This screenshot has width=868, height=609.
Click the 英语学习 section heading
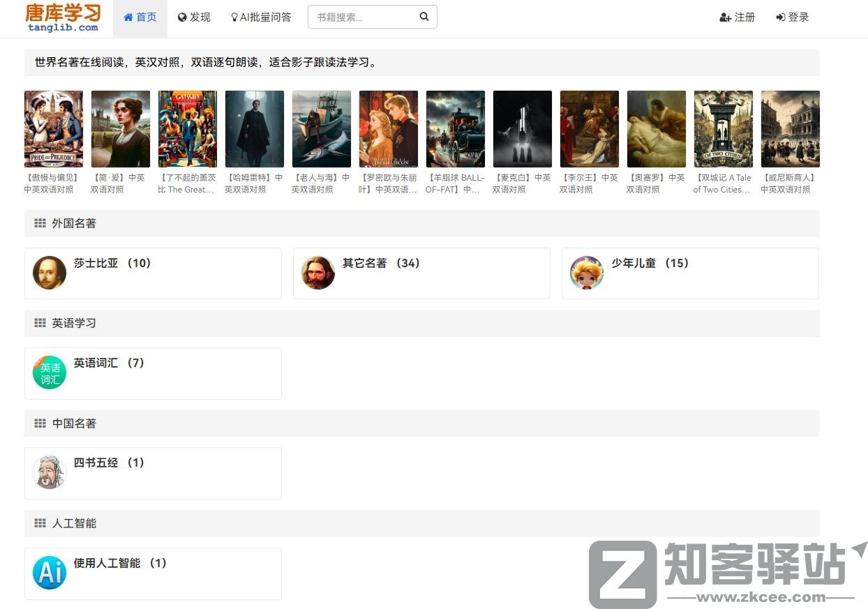[74, 323]
